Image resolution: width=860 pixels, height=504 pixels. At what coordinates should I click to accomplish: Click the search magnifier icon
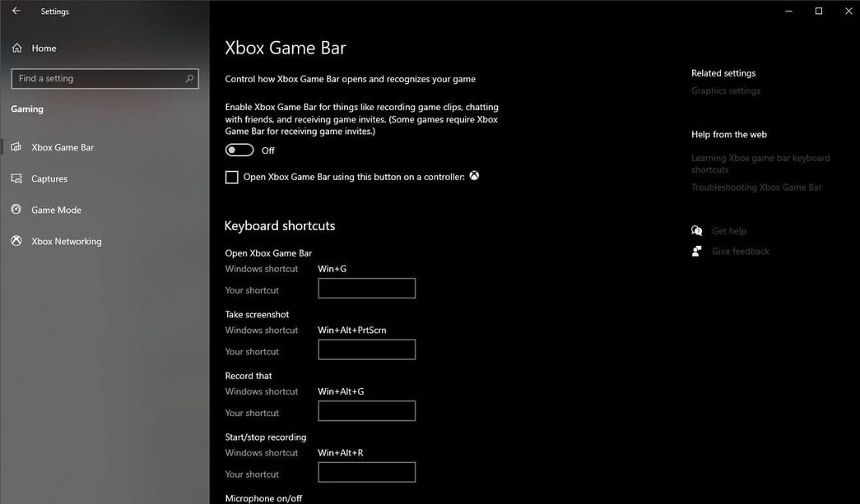pyautogui.click(x=189, y=78)
